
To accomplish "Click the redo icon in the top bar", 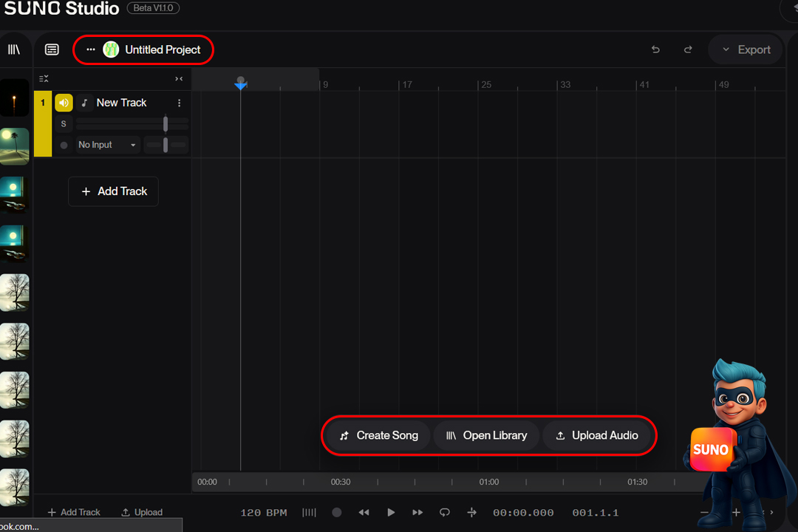I will click(x=688, y=49).
